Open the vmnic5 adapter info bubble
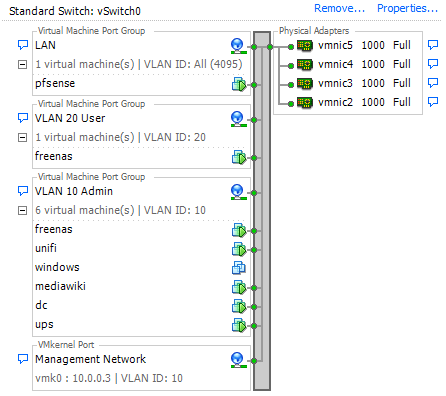This screenshot has height=396, width=446. click(433, 45)
